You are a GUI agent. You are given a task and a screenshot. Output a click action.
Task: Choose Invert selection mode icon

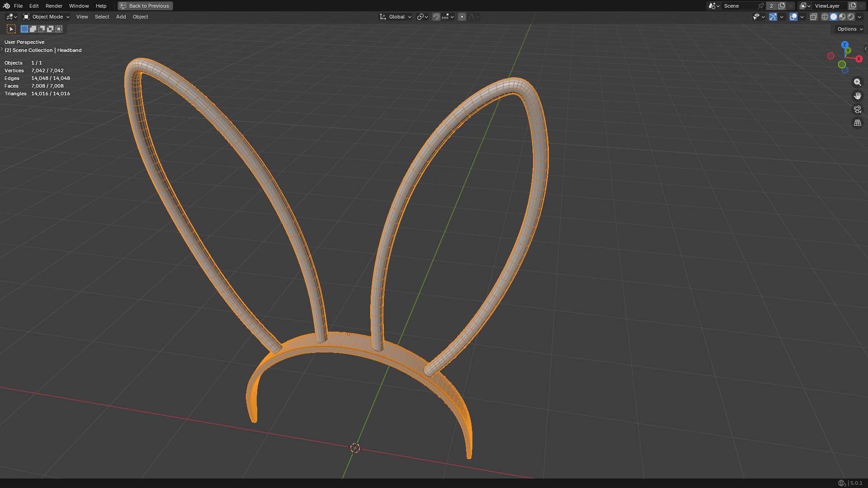(50, 29)
